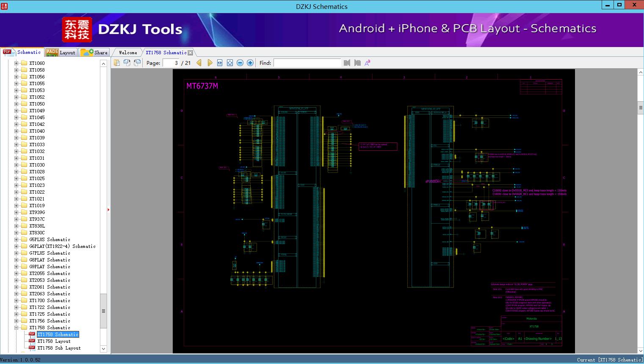Go to the next page arrow
Screen dimensions: 644x364
pos(210,63)
